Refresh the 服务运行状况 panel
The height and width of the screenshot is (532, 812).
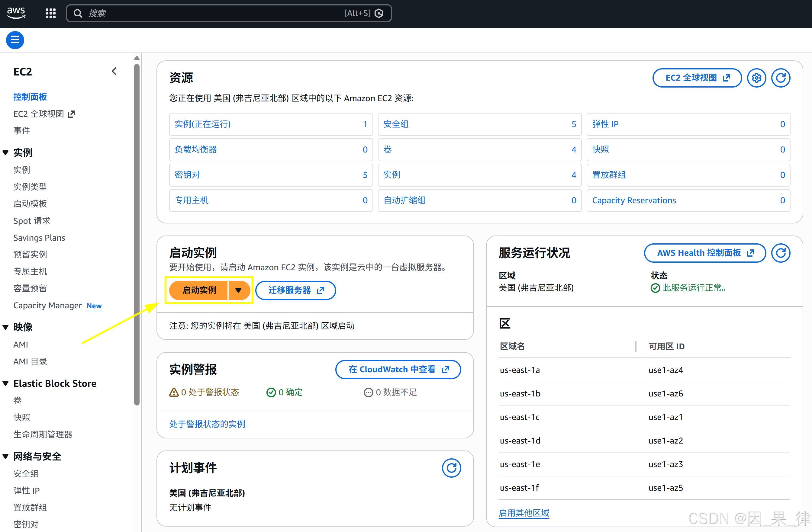[x=781, y=253]
